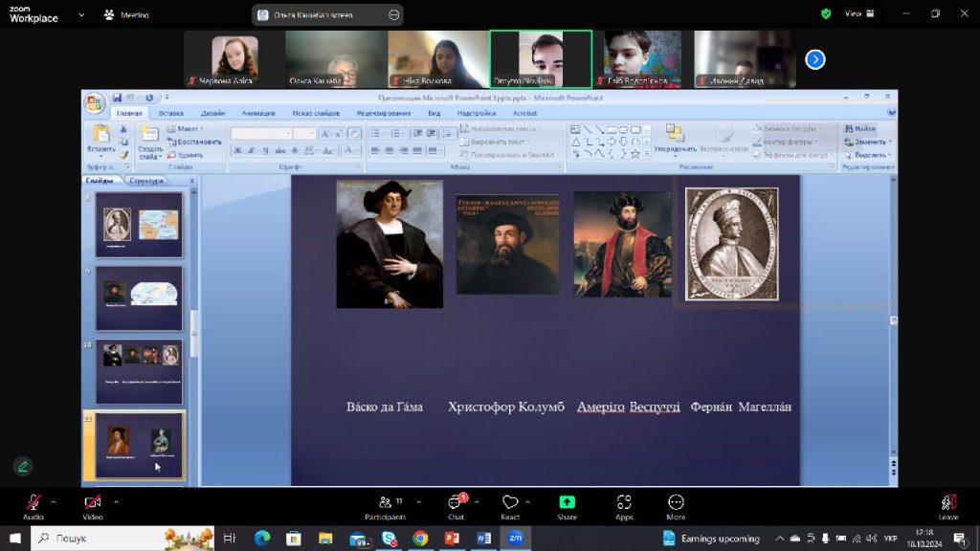This screenshot has height=551, width=980.
Task: Click the Создать слайд icon
Action: 149,134
